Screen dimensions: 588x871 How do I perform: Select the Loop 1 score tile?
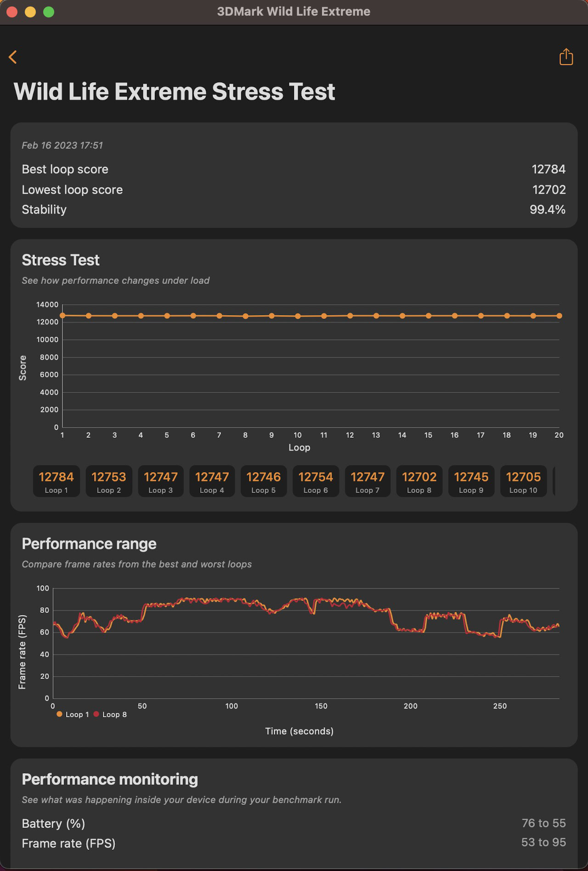[57, 481]
